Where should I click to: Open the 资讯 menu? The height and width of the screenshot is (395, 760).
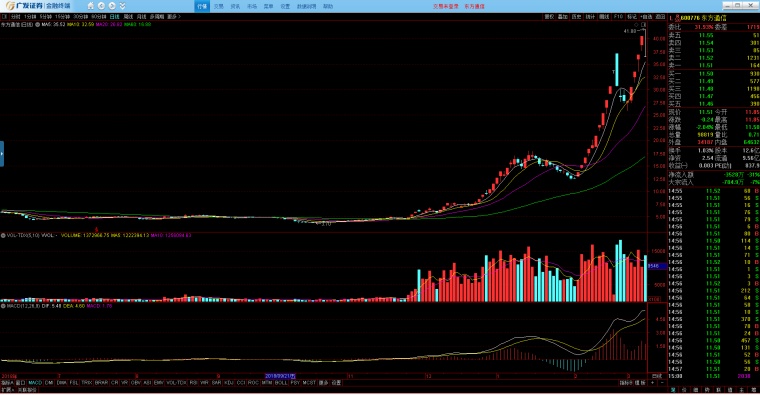235,6
